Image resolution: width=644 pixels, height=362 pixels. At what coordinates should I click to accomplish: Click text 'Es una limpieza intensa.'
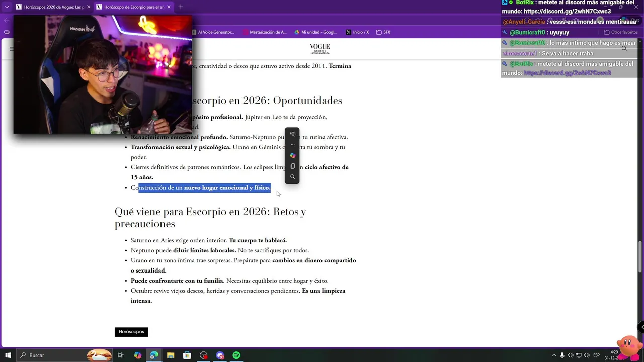[x=238, y=296]
